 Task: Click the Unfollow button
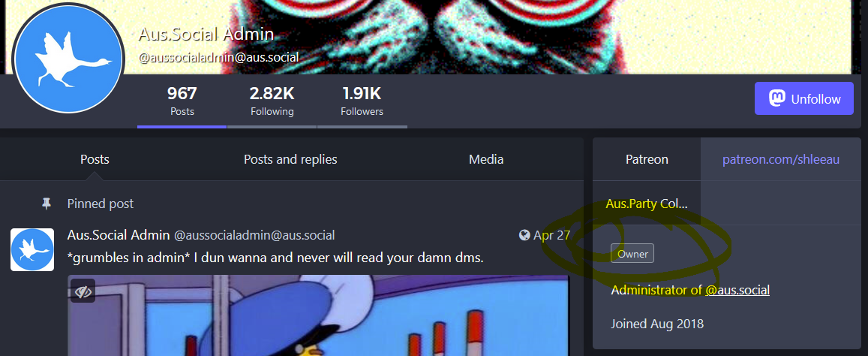[803, 98]
